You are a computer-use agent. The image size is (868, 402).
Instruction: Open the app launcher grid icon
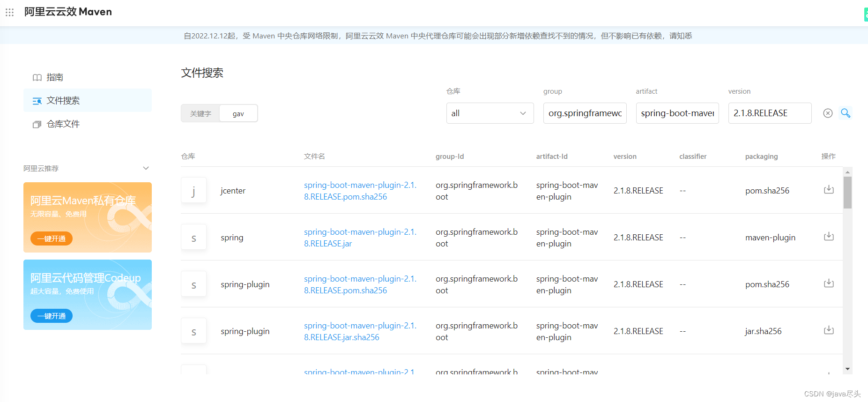[x=9, y=12]
